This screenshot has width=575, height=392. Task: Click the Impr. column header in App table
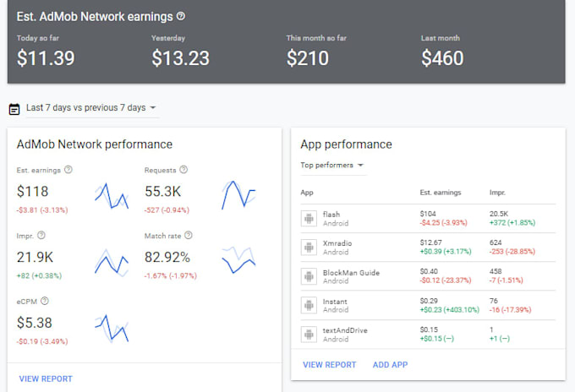click(497, 193)
